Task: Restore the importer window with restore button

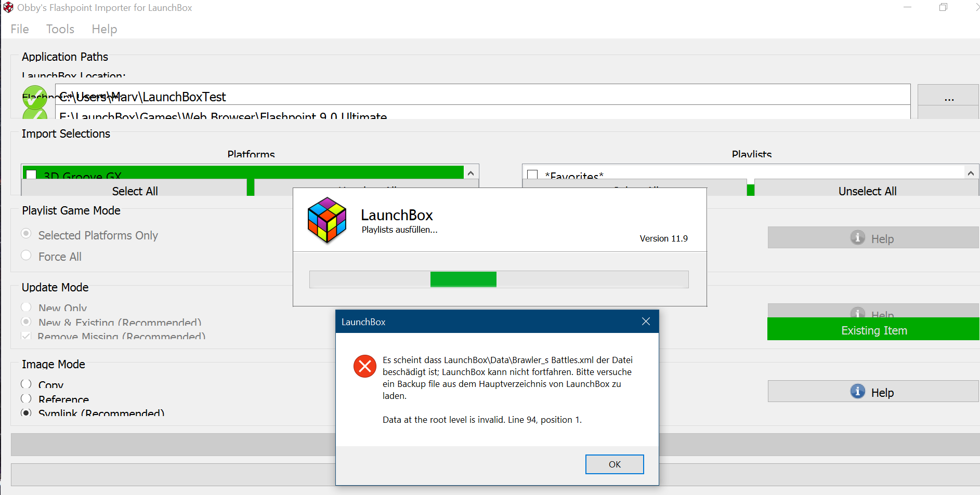Action: [x=943, y=7]
